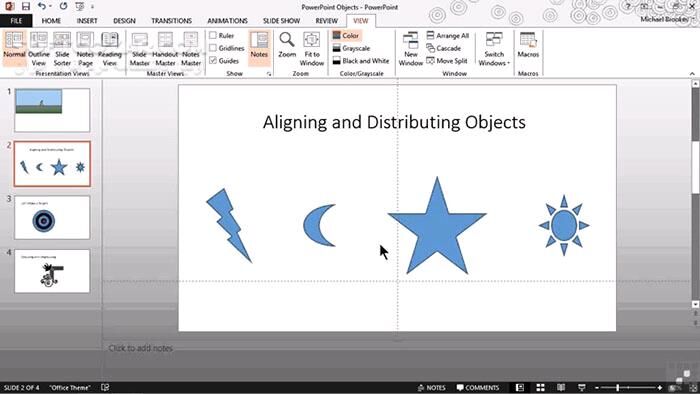Open a New Window
Screen dimensions: 700x394
pos(410,48)
